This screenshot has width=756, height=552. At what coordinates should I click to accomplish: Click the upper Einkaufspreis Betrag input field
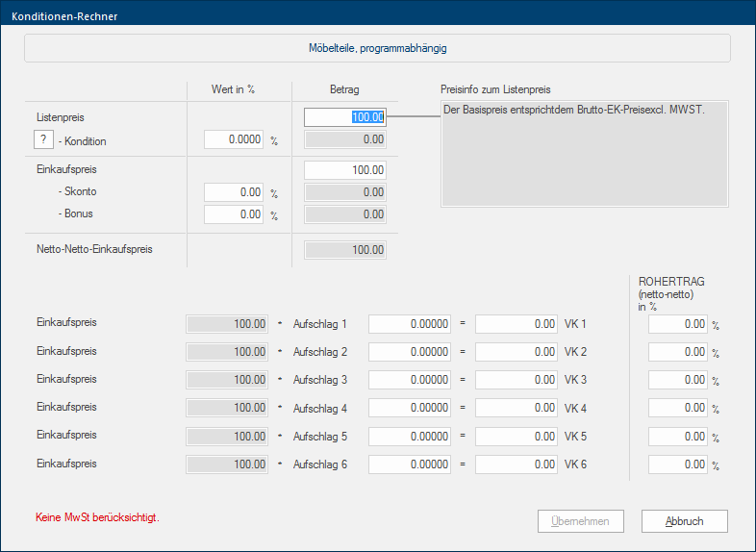click(345, 170)
